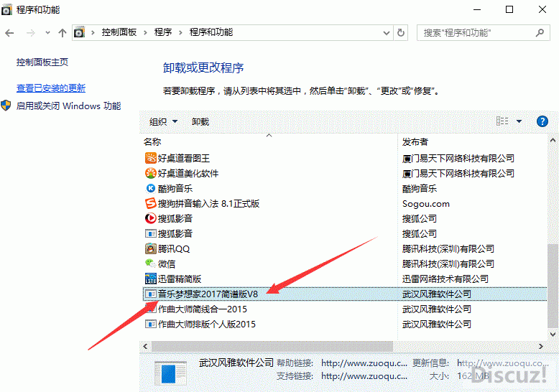This screenshot has height=392, width=559.
Task: Click the change view icon
Action: (502, 121)
